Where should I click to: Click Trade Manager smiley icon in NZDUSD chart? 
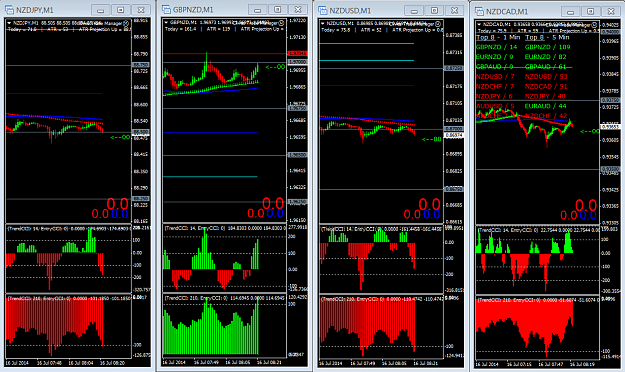pyautogui.click(x=438, y=24)
